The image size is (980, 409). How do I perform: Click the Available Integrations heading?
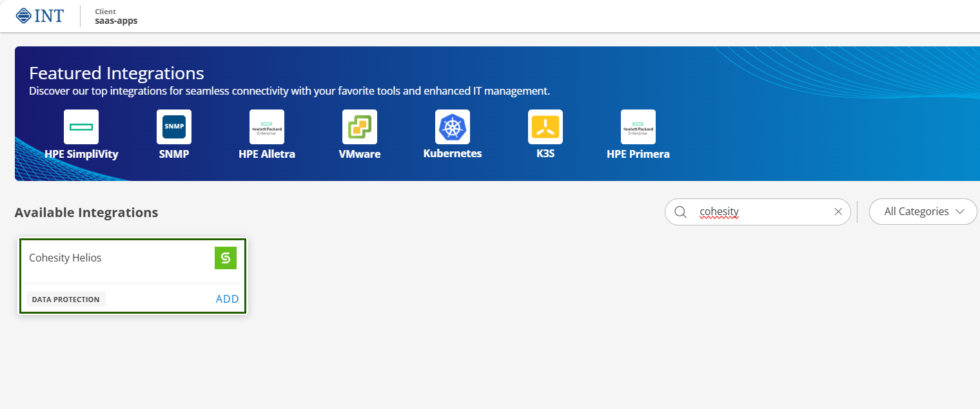[x=86, y=213]
